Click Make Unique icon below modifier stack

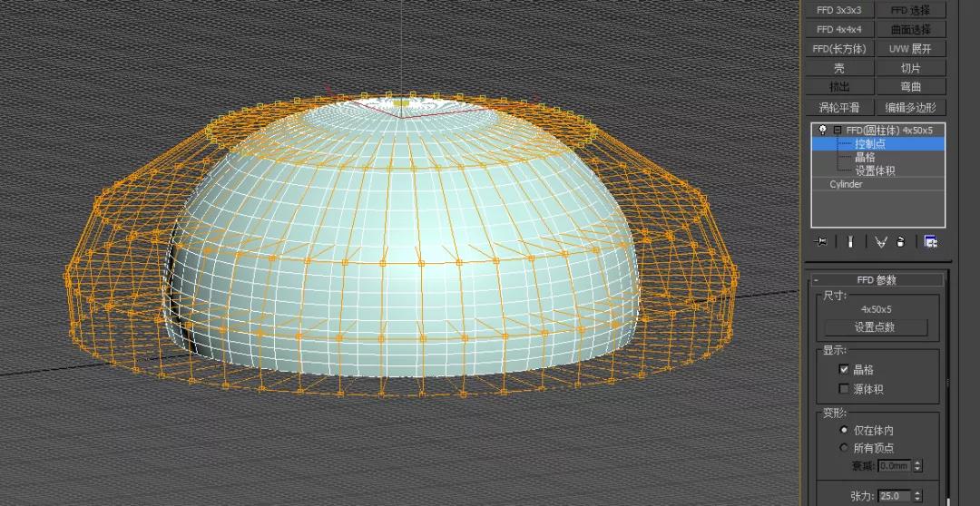point(880,242)
